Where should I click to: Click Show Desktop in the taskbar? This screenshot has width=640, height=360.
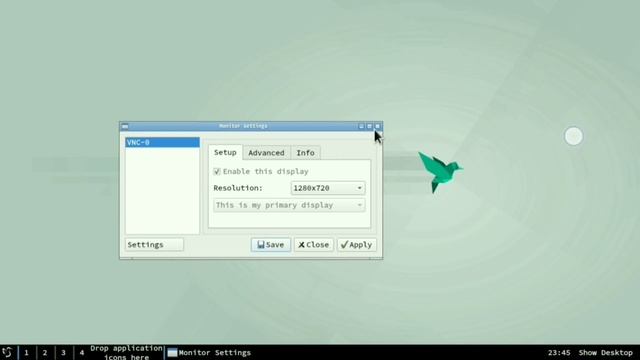(x=605, y=353)
